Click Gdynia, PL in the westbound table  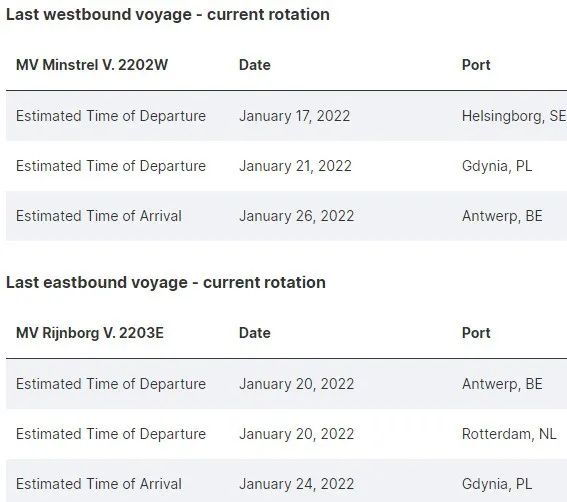497,166
